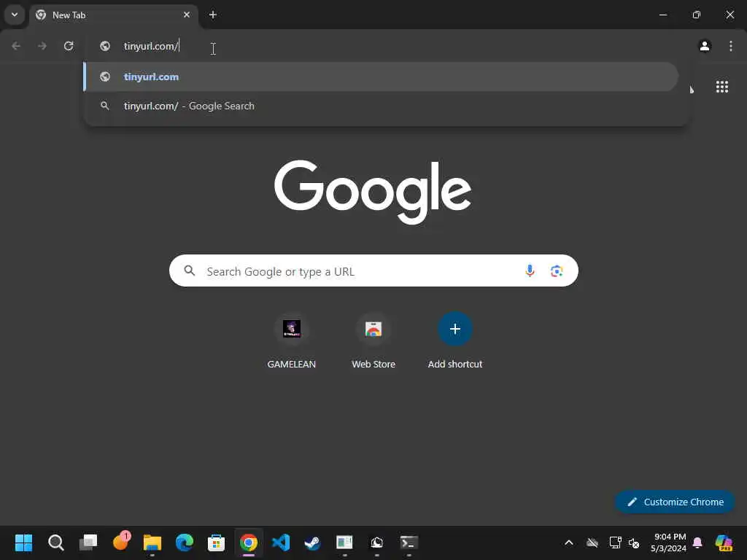Open File Explorer from the taskbar

pos(152,542)
